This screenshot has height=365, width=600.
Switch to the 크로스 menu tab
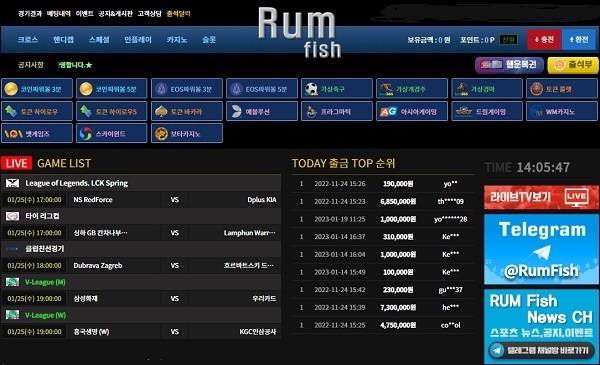[28, 39]
